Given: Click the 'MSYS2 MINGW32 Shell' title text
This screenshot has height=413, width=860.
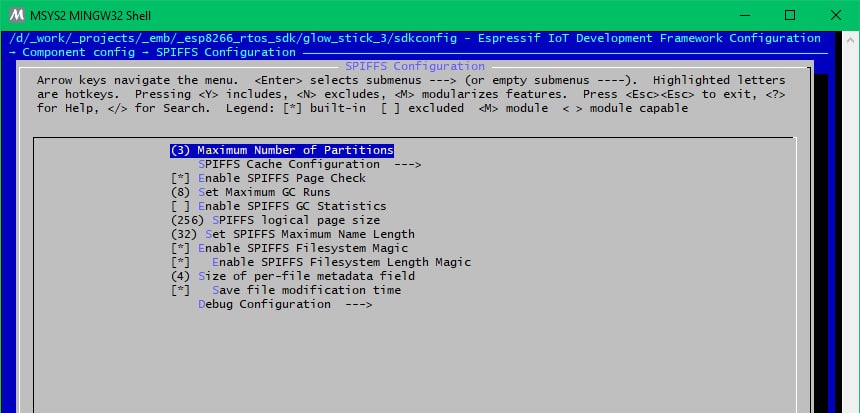Looking at the screenshot, I should pos(92,16).
